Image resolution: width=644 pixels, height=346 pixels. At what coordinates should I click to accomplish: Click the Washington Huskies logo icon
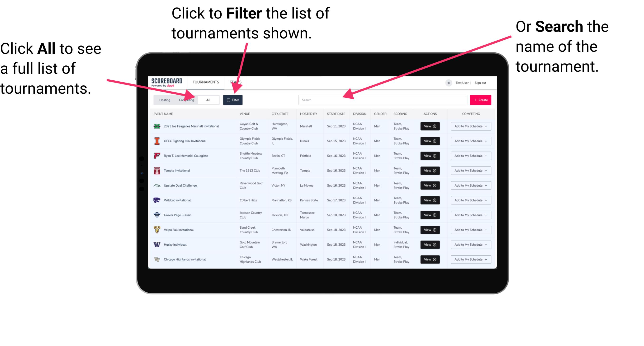coord(157,245)
